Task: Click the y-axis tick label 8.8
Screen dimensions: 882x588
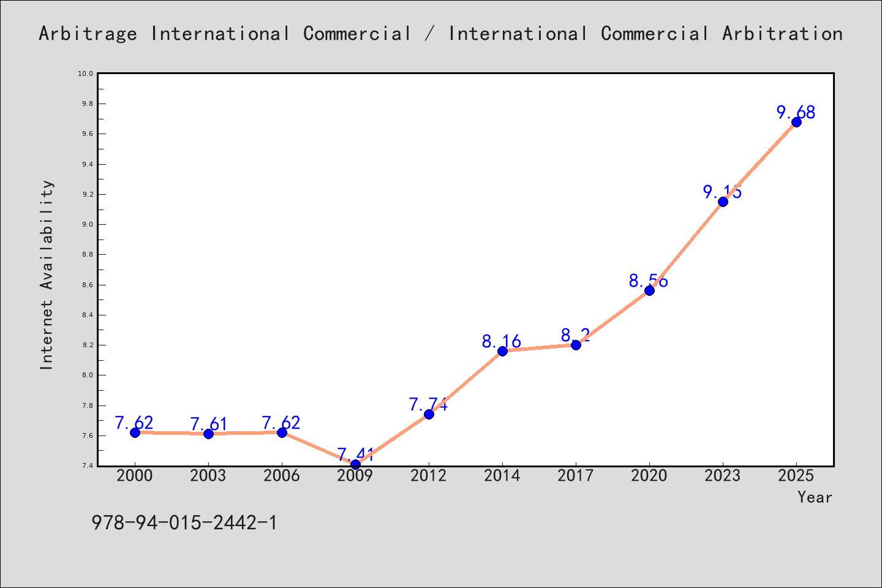Action: tap(88, 254)
